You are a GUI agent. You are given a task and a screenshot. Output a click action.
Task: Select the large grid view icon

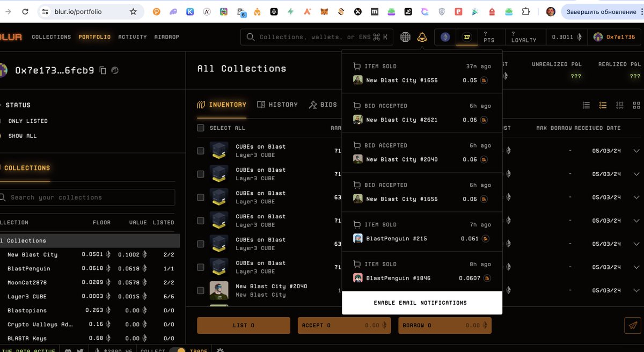[x=636, y=105]
